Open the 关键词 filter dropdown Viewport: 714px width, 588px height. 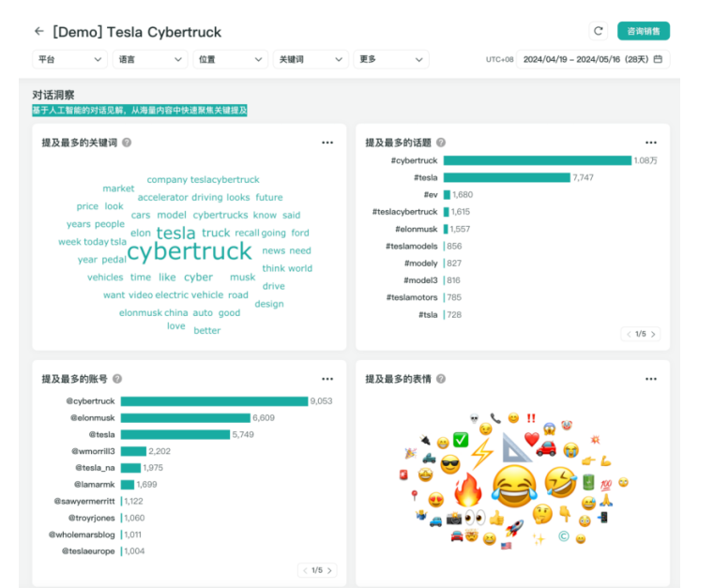click(311, 59)
